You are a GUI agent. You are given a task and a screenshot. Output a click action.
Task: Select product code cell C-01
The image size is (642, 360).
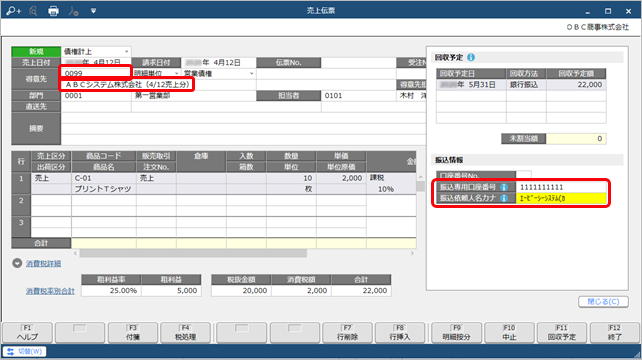coord(104,178)
